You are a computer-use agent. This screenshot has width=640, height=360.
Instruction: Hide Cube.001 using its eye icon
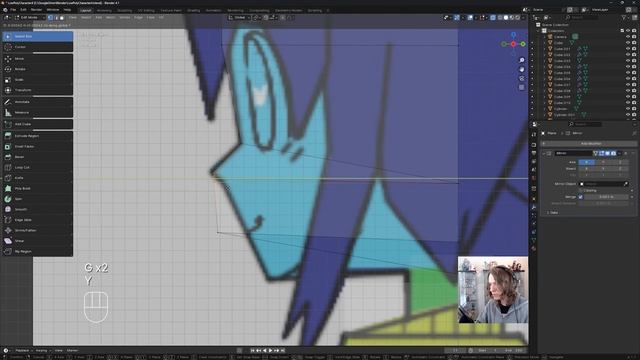point(628,49)
